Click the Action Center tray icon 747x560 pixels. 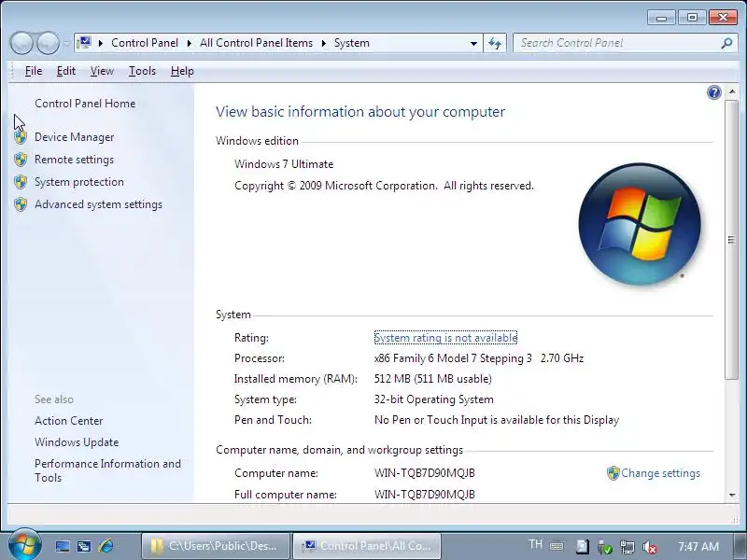(582, 547)
